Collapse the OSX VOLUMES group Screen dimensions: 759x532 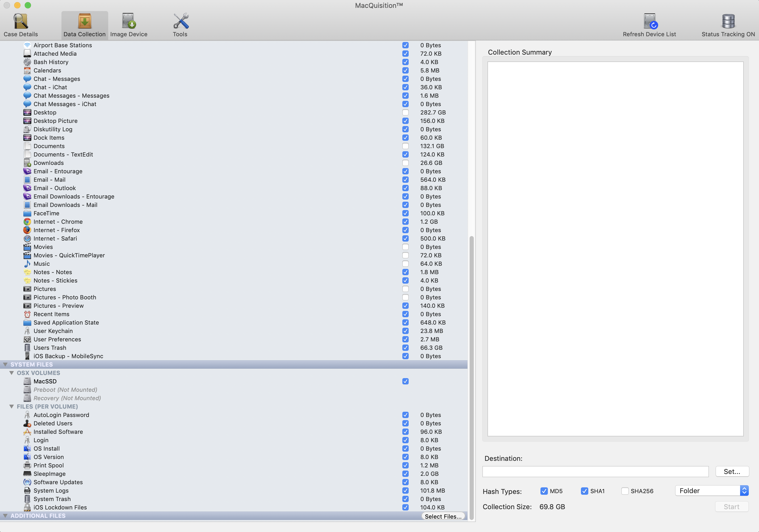[x=12, y=373]
